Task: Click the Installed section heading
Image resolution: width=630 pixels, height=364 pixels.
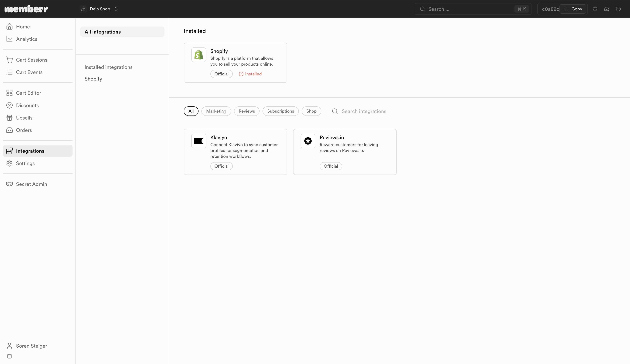Action: click(x=195, y=31)
